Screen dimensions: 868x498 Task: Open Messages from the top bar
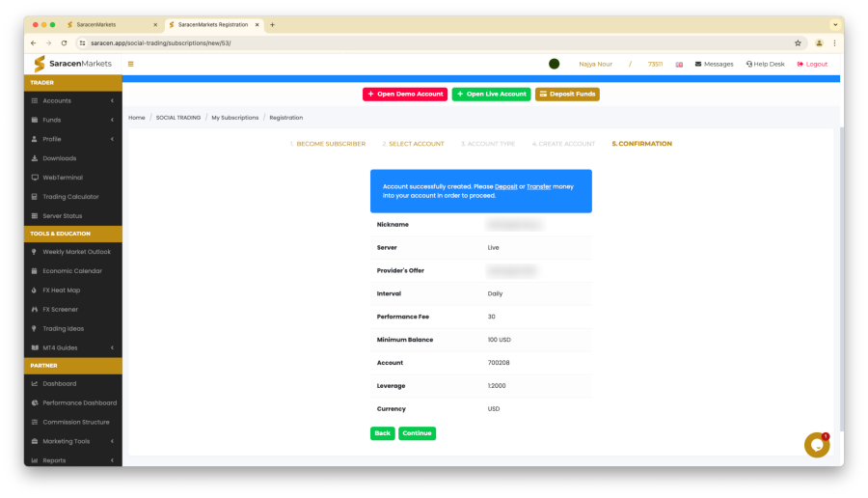tap(714, 65)
